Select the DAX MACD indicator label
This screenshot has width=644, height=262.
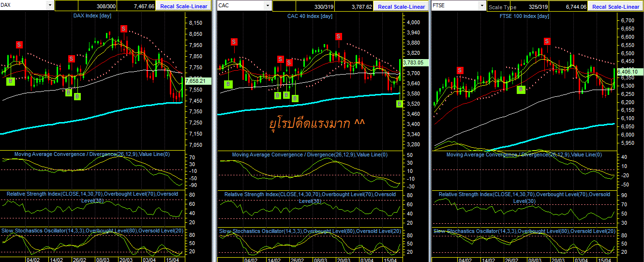tap(92, 154)
